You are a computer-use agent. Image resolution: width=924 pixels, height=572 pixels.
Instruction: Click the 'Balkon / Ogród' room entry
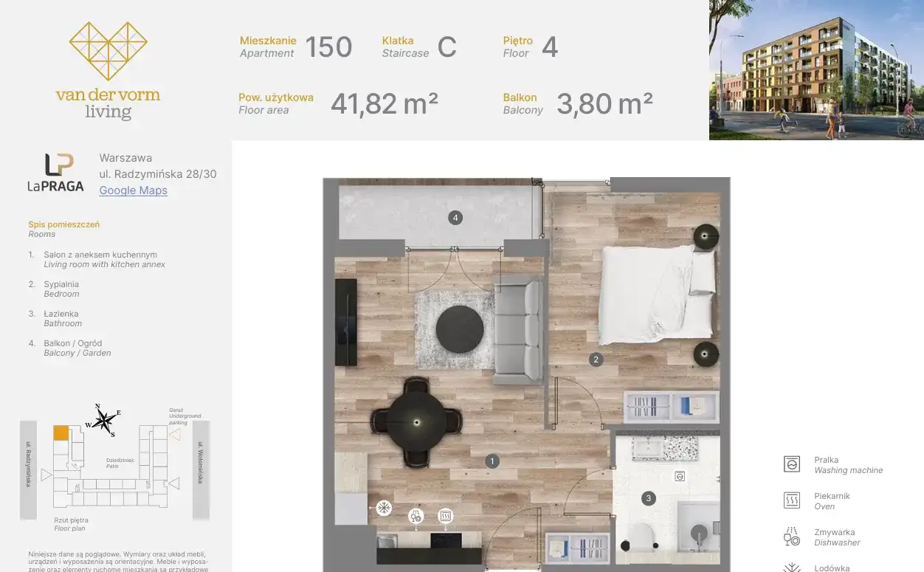(x=73, y=343)
